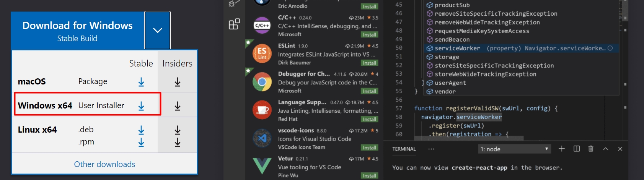Install the vscode-icons extension
Screen dimensions: 644x180
point(369,148)
